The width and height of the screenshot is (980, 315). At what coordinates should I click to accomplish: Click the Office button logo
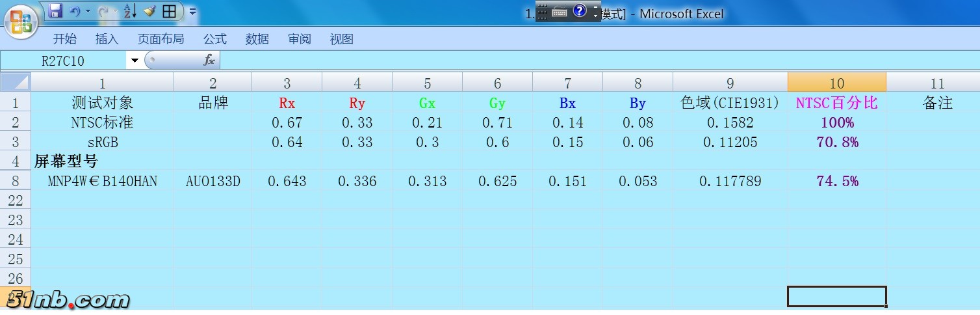[x=21, y=21]
